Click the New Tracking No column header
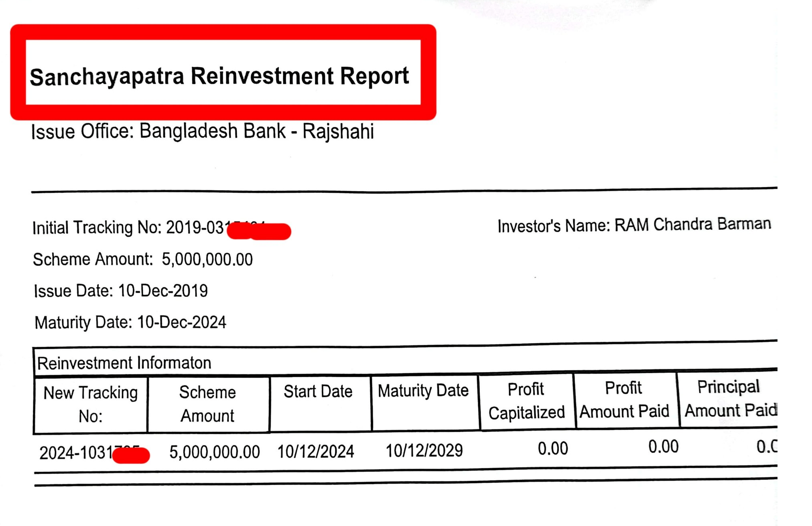 click(x=91, y=404)
